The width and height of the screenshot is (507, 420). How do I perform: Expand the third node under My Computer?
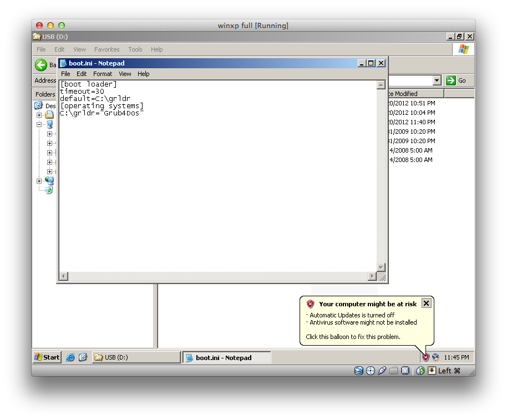(x=49, y=153)
